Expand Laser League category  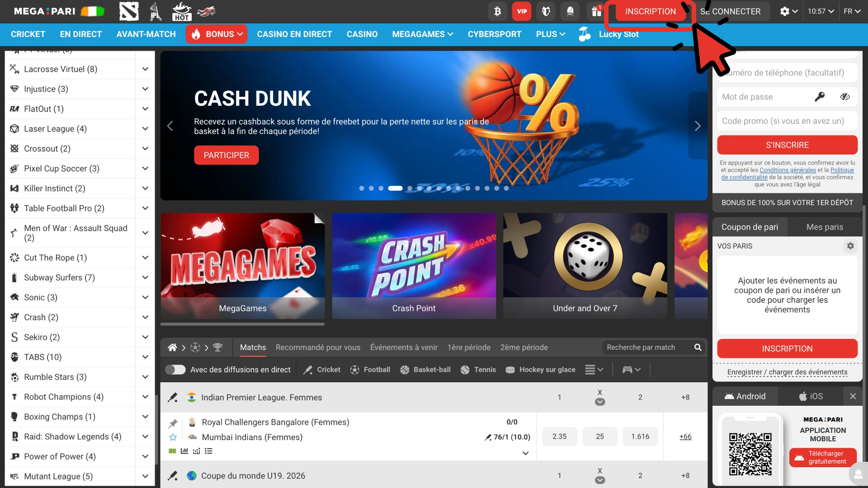pyautogui.click(x=145, y=129)
